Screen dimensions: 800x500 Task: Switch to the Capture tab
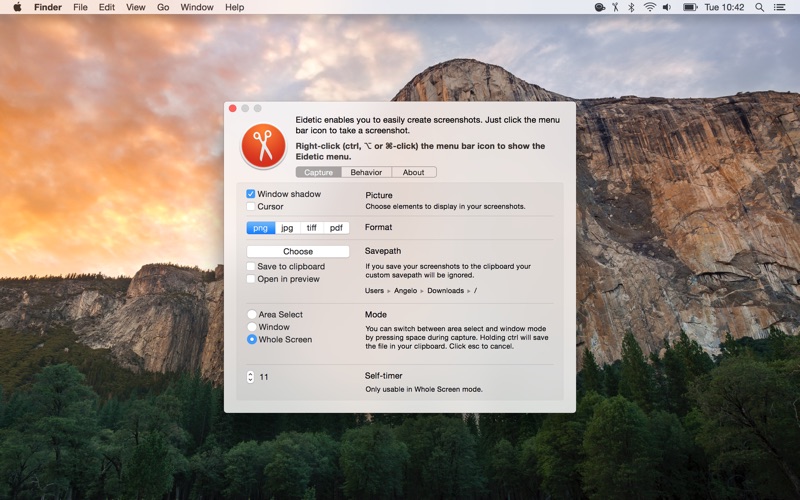coord(318,172)
